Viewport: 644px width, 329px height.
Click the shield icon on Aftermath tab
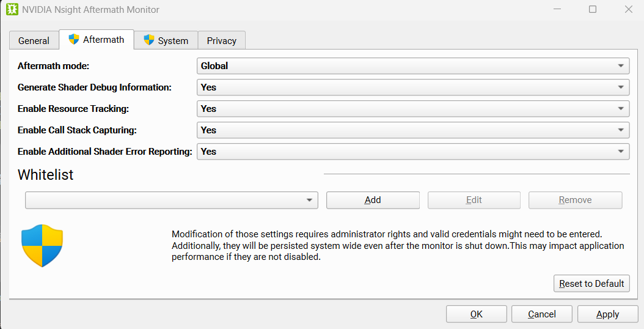click(x=73, y=40)
